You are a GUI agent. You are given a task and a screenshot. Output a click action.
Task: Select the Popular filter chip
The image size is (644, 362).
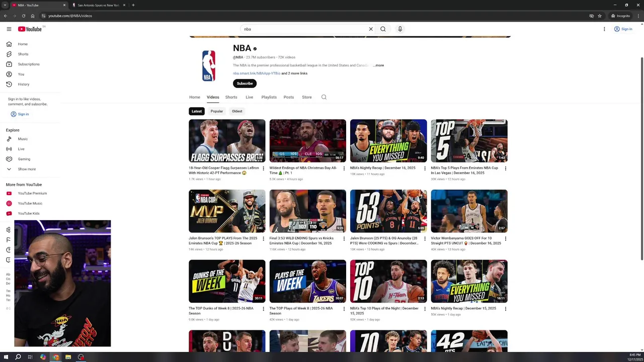click(x=217, y=111)
